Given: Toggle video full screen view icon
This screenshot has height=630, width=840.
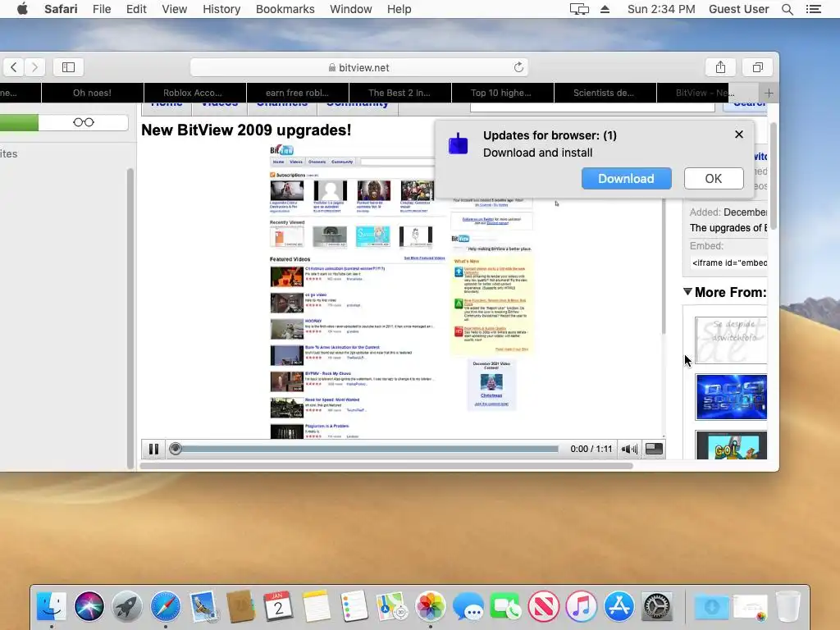Looking at the screenshot, I should (x=654, y=449).
